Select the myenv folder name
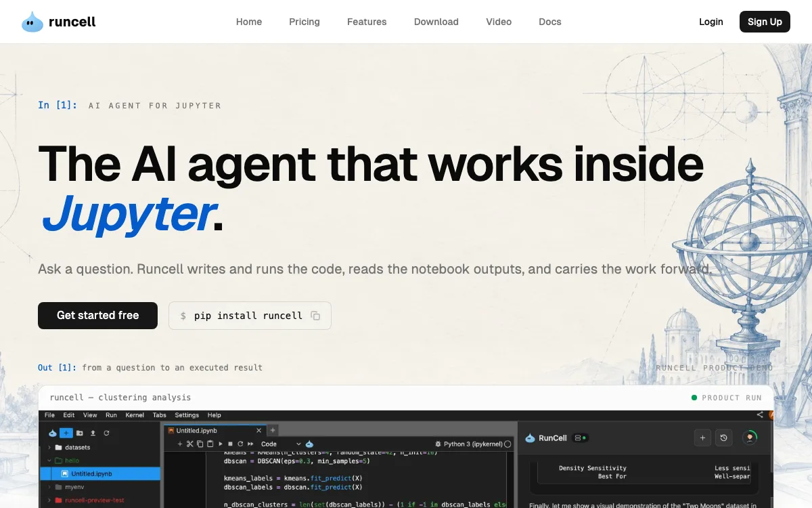 [74, 487]
